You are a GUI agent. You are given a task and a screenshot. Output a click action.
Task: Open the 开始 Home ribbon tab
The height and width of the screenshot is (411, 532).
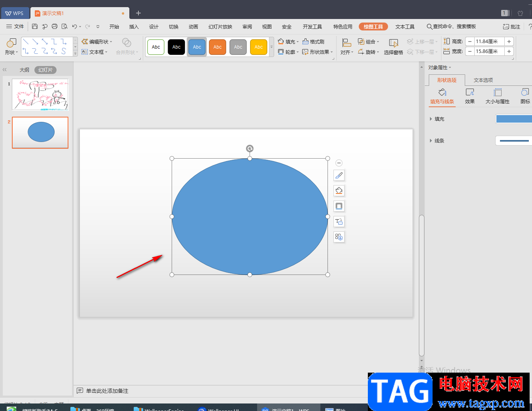click(114, 27)
